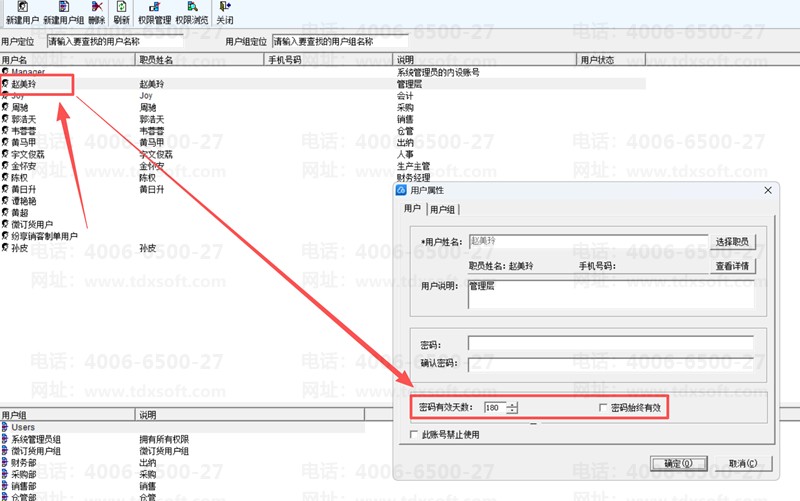
Task: Click the 查看详情 button
Action: point(734,266)
